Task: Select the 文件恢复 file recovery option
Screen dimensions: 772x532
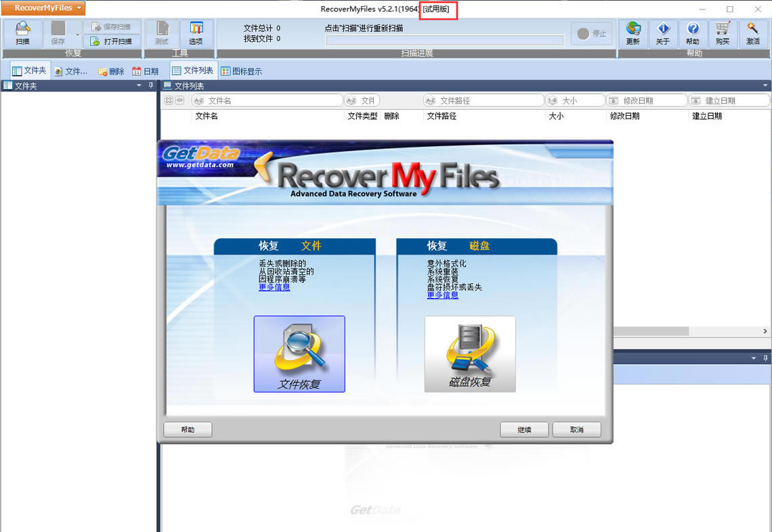Action: 299,354
